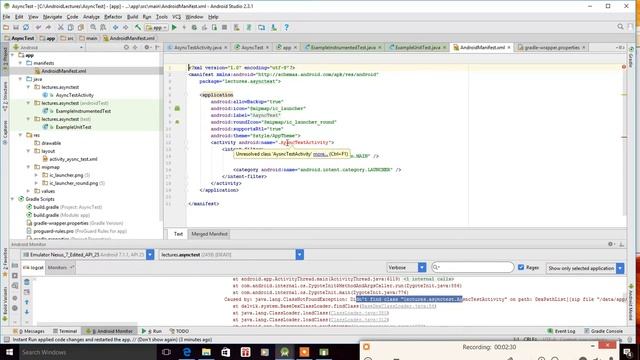Collapse the Gradle Scripts tree node
Screen dimensions: 640x360
tap(12, 199)
